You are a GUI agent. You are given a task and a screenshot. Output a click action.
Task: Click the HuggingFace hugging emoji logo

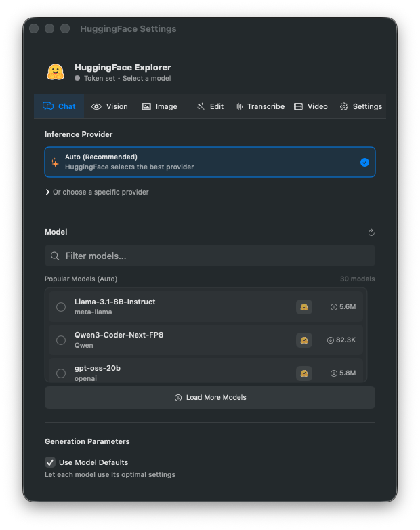click(x=56, y=72)
